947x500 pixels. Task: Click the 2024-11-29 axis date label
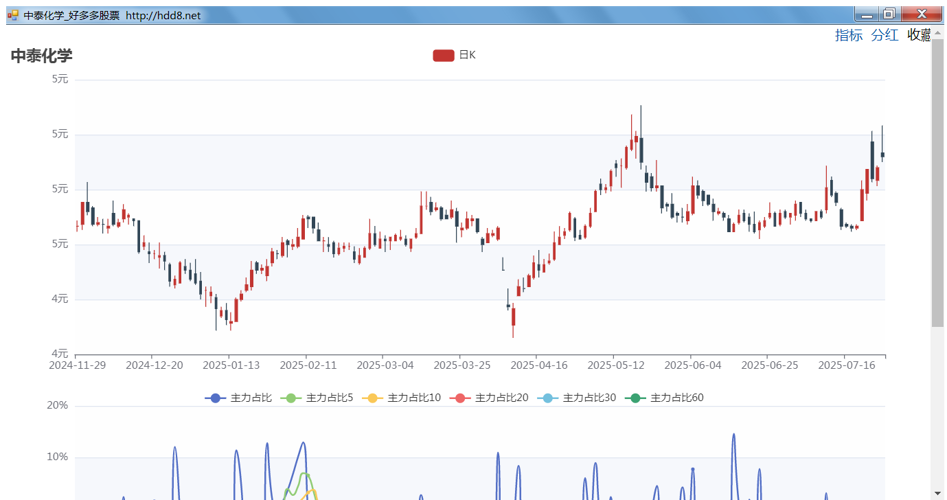pyautogui.click(x=77, y=365)
